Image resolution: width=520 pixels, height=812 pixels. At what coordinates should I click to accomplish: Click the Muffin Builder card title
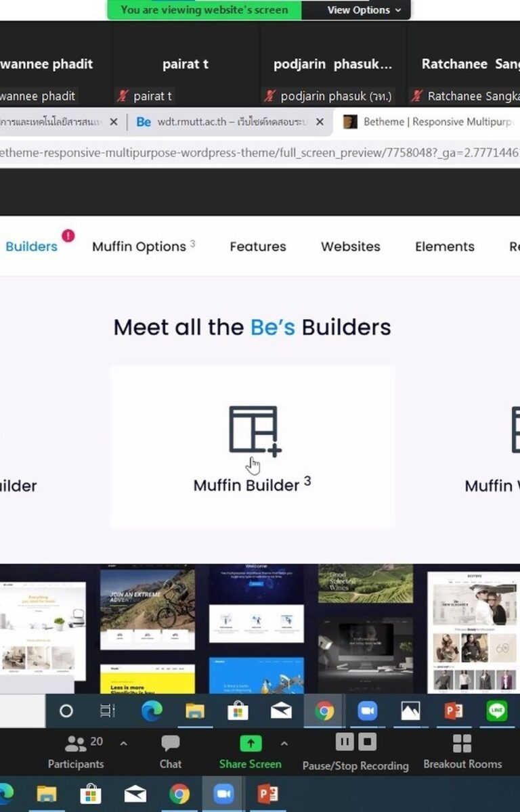(253, 485)
